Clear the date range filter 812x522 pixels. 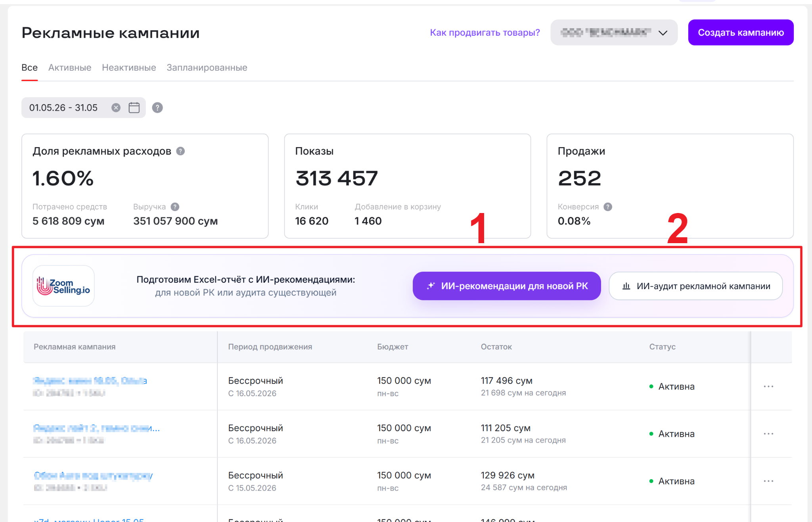coord(116,107)
